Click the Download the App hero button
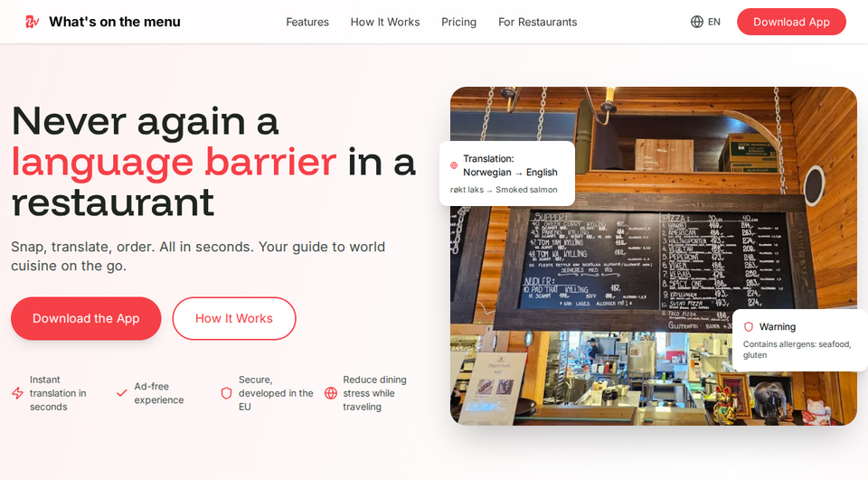 click(86, 318)
